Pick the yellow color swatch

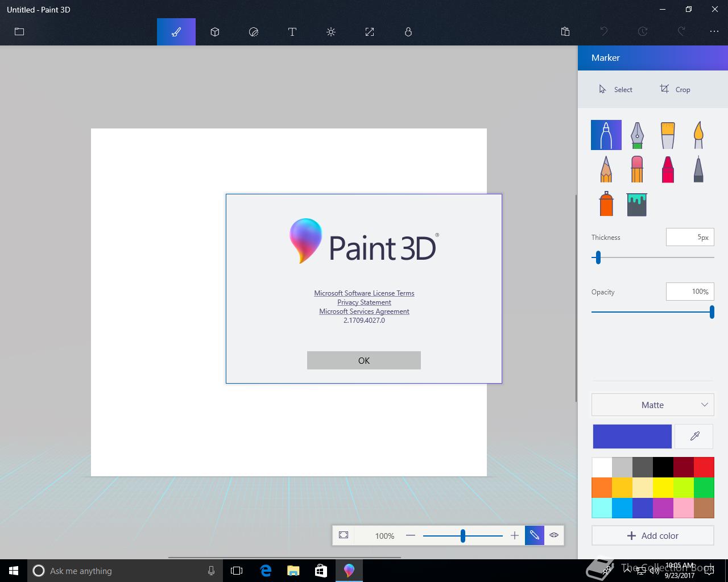(663, 488)
